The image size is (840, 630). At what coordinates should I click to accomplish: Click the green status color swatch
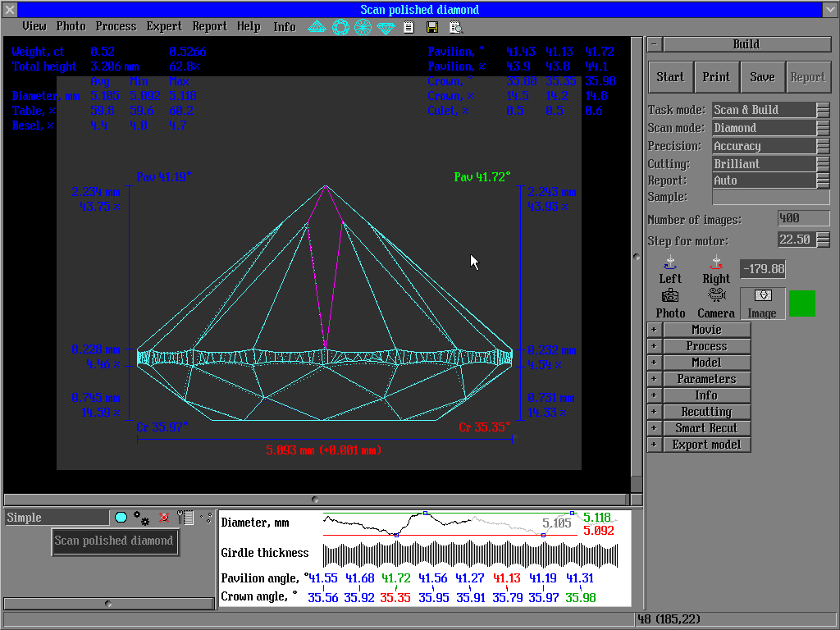pos(801,303)
